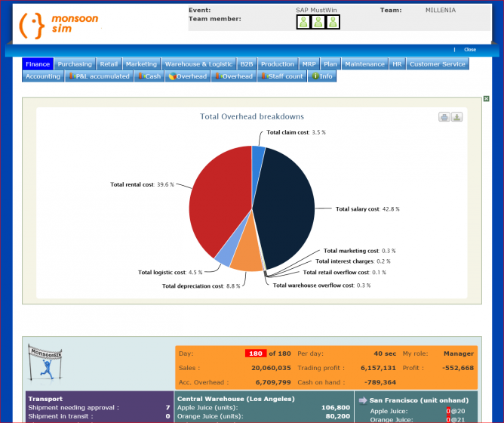Click Central Warehouse (Los Angeles) heading

(236, 399)
